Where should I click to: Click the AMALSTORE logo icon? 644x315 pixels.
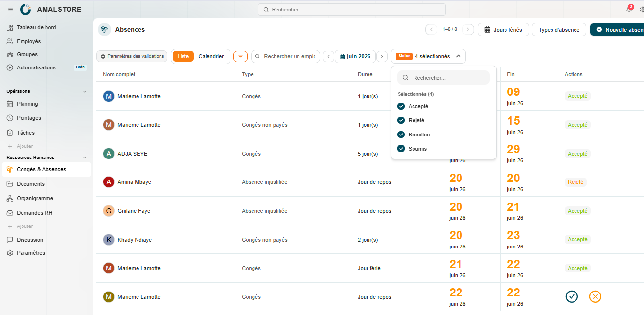click(x=25, y=9)
